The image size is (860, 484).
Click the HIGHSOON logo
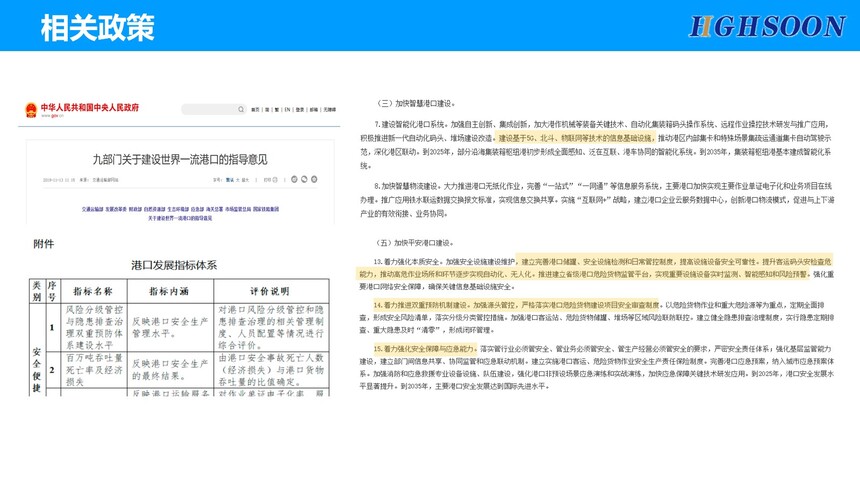[x=767, y=25]
